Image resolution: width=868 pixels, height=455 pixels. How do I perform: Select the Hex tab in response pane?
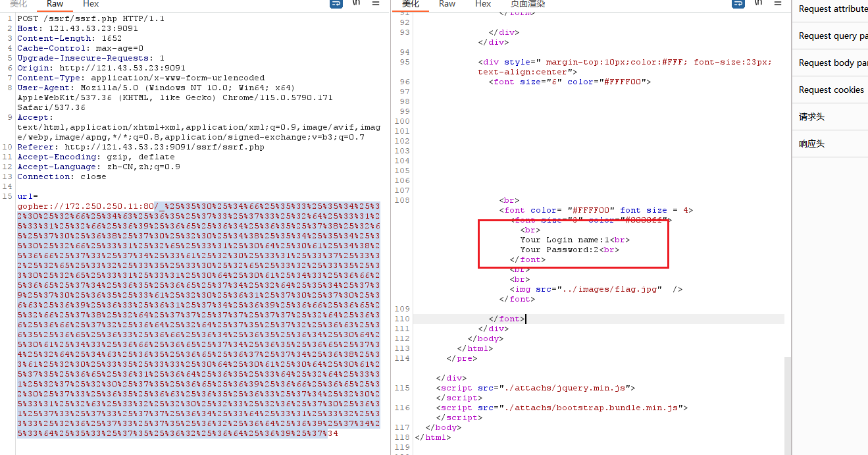click(483, 4)
